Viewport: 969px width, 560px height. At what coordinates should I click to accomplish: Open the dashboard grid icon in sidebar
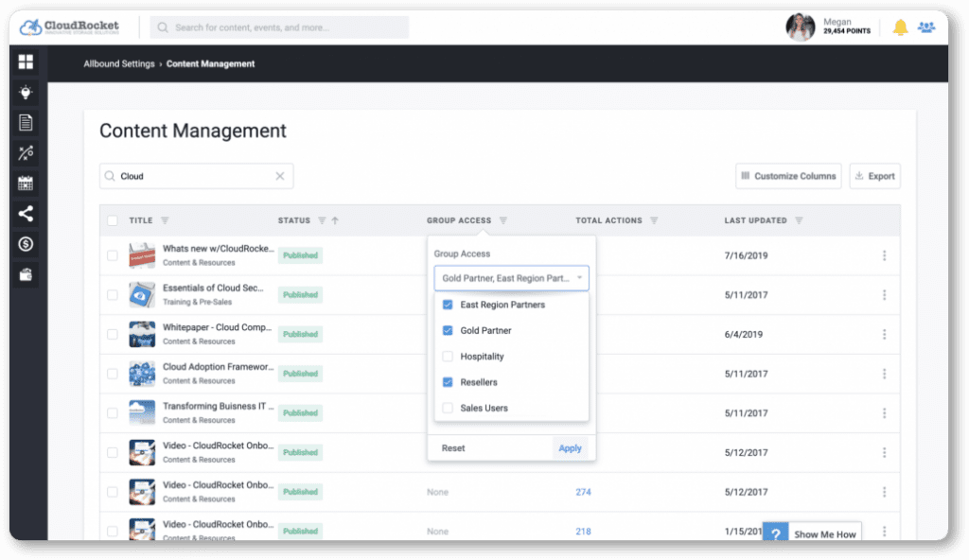point(26,61)
